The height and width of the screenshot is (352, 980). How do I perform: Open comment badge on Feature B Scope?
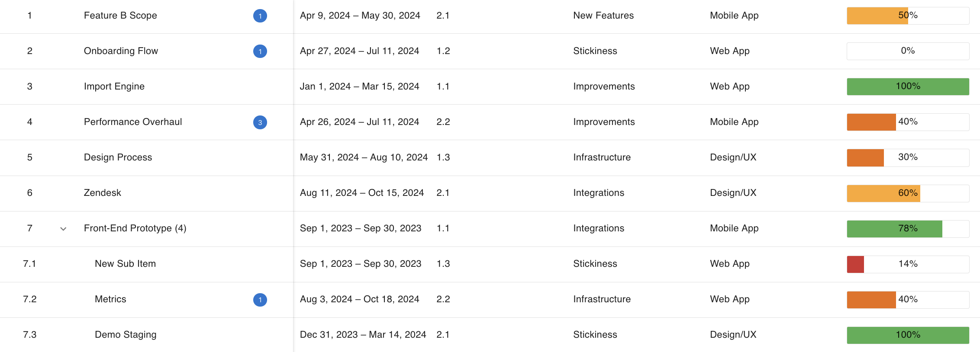point(260,16)
